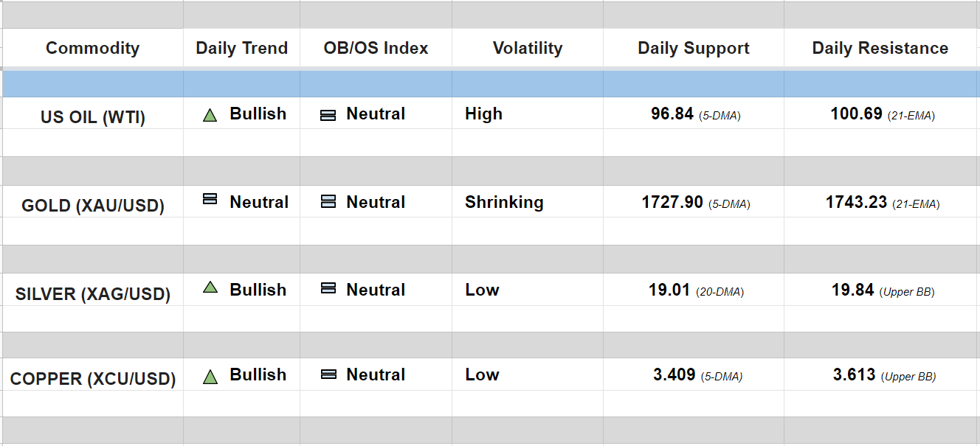
Task: Click the blue highlighted separator row
Action: [x=490, y=84]
